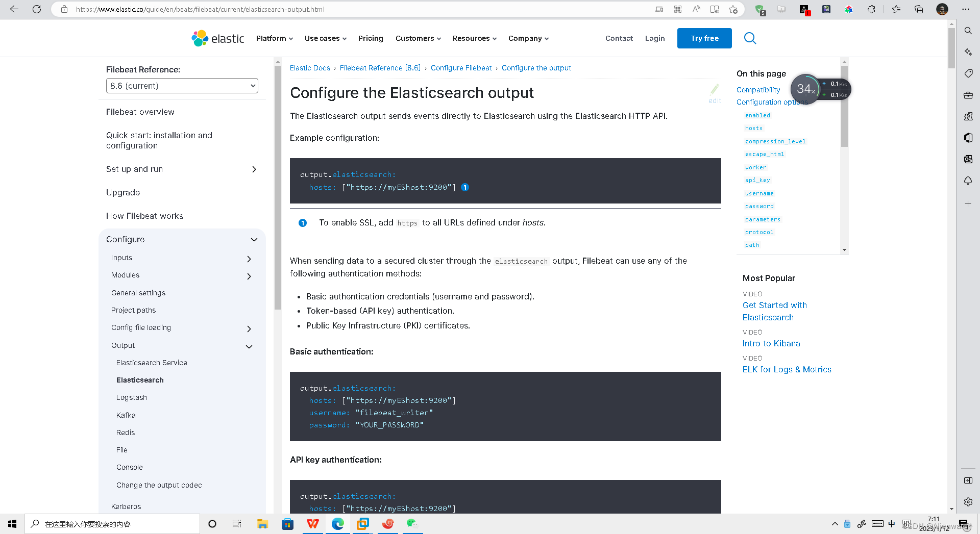This screenshot has width=980, height=534.
Task: Open WeChat from the taskbar
Action: click(412, 524)
